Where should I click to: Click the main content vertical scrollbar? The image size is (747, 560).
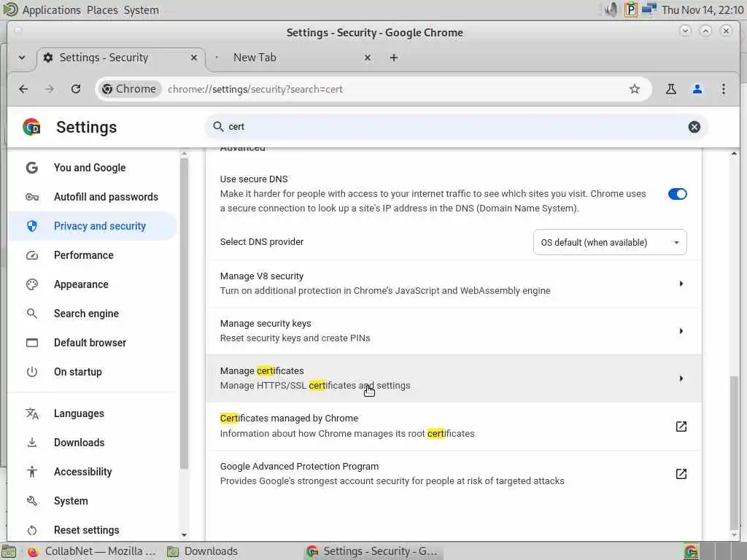[x=734, y=452]
